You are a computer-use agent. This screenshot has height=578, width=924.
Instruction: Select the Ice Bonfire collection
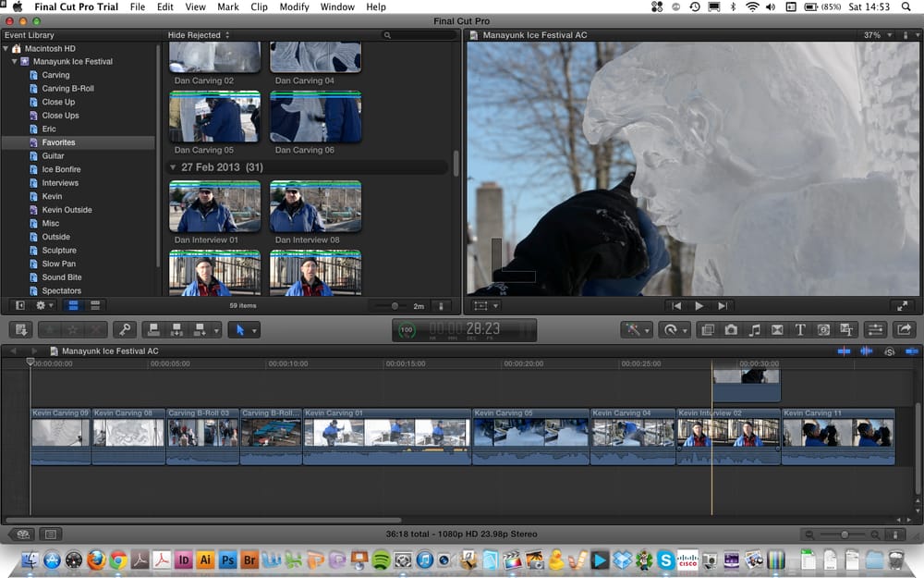[61, 169]
